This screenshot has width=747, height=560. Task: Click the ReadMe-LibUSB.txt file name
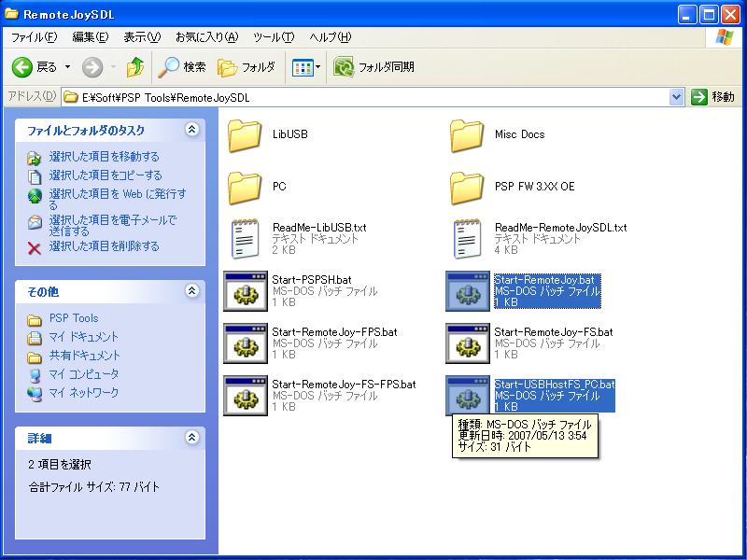[x=319, y=227]
